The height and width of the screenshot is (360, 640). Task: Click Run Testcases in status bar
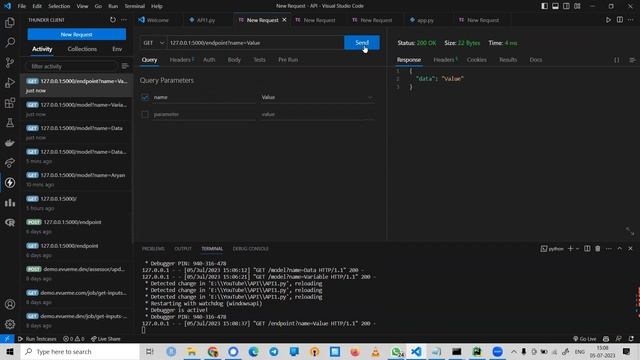click(37, 339)
